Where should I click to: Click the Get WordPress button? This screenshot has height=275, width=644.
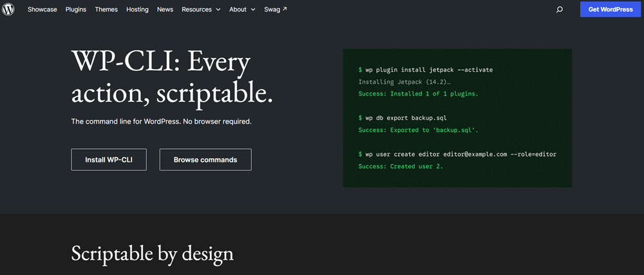click(x=611, y=10)
